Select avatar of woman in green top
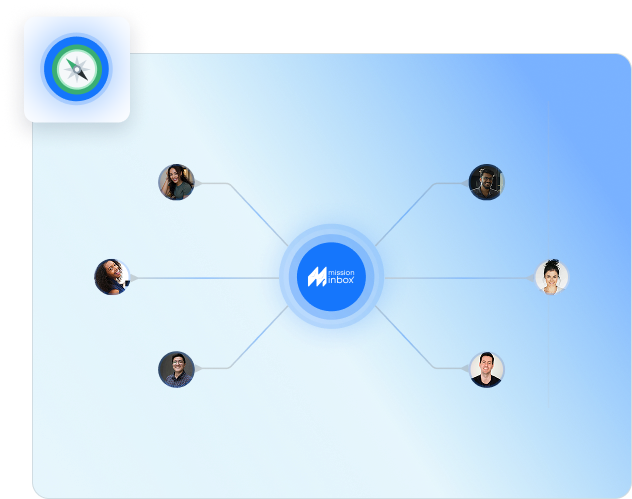 coord(177,182)
